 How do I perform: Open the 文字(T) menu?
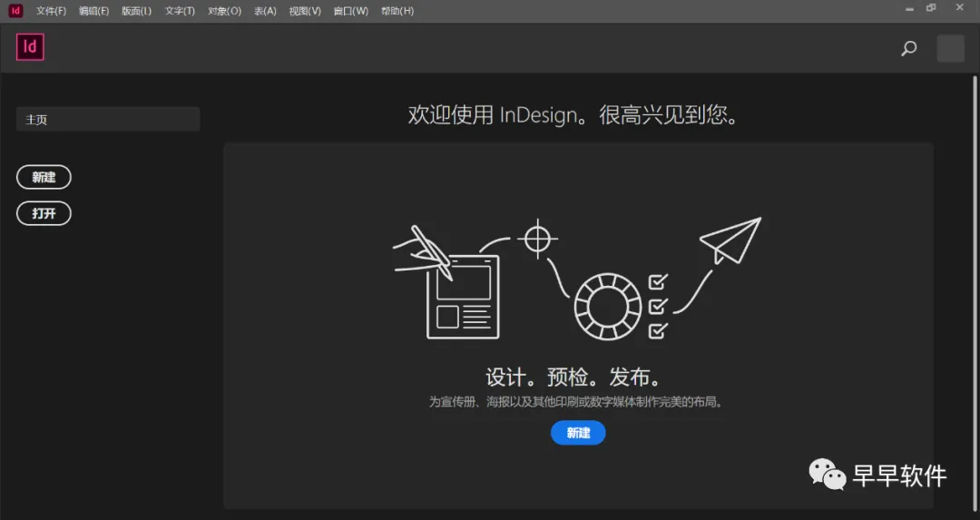pos(180,11)
